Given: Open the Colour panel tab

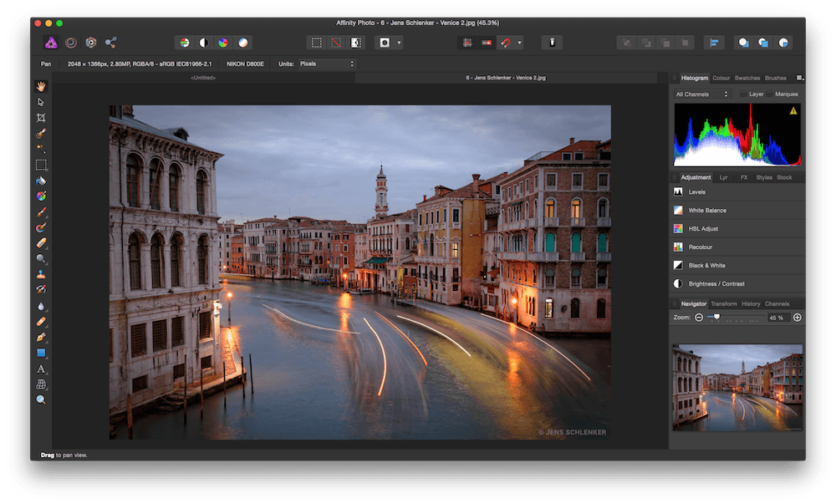Looking at the screenshot, I should point(721,78).
